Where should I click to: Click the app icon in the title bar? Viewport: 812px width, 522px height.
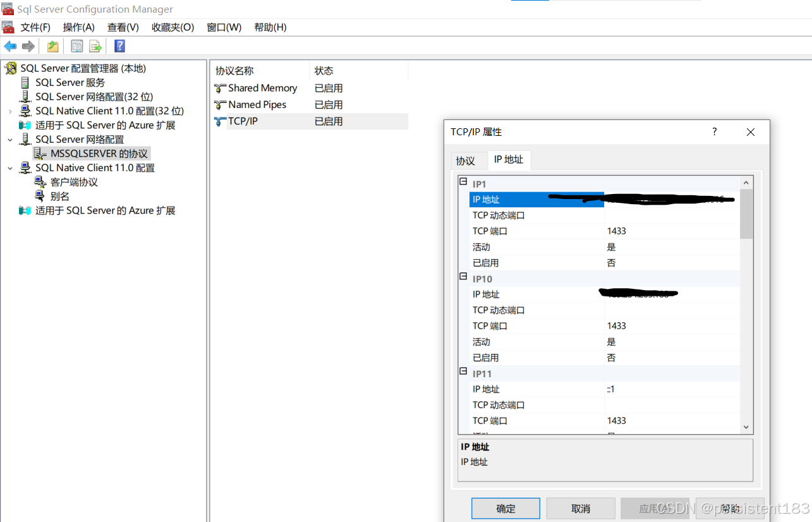(8, 9)
